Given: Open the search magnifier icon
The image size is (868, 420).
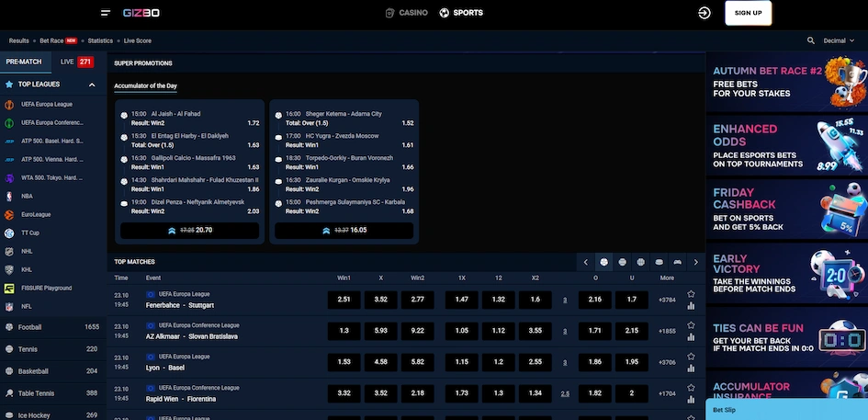Looking at the screenshot, I should click(810, 40).
